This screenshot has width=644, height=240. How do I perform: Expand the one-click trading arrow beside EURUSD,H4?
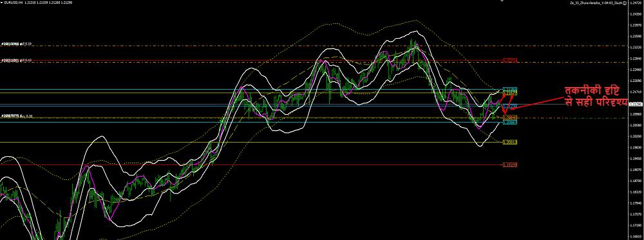pyautogui.click(x=2, y=2)
